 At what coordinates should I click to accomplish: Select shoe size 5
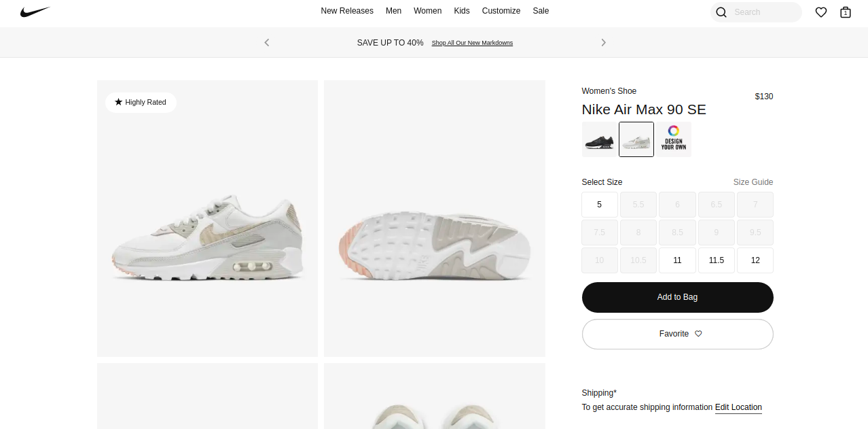point(599,204)
